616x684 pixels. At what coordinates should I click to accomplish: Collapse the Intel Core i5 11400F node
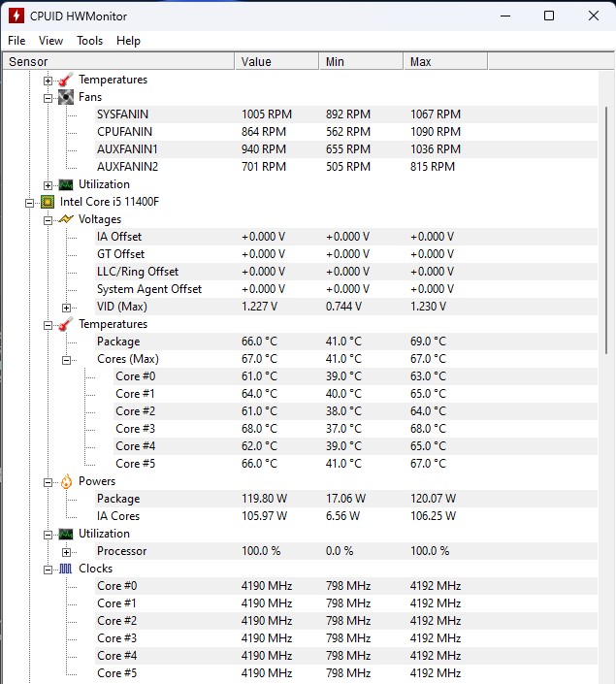[29, 203]
